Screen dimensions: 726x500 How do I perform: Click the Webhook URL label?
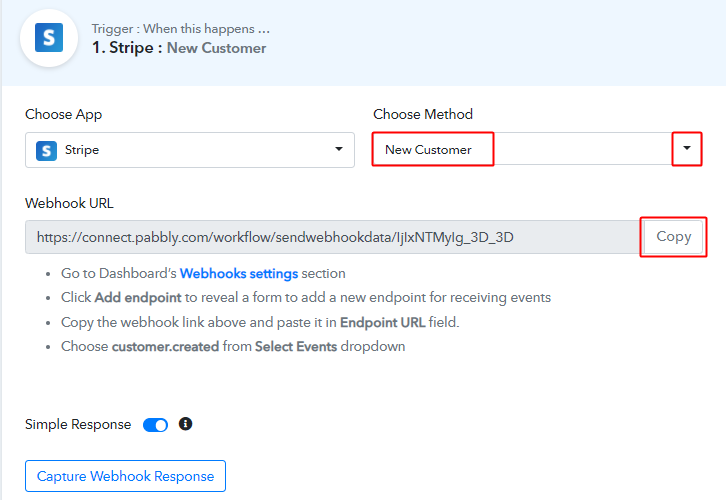pyautogui.click(x=69, y=203)
